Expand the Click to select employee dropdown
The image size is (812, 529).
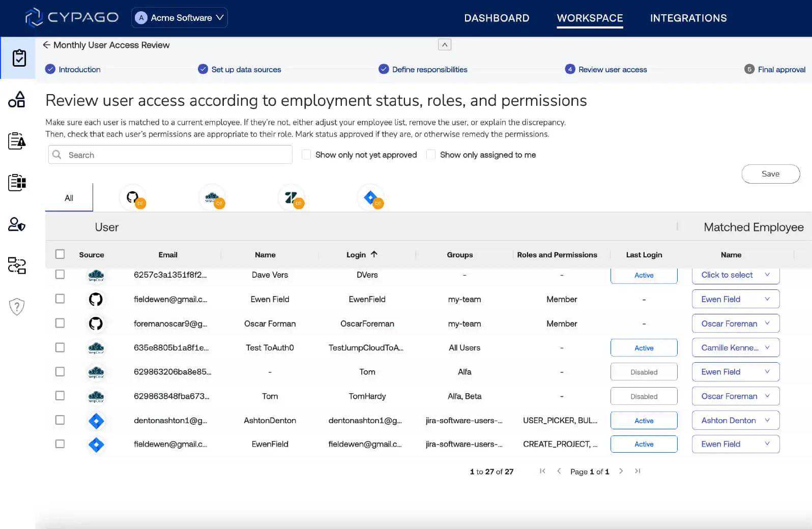[x=735, y=275]
